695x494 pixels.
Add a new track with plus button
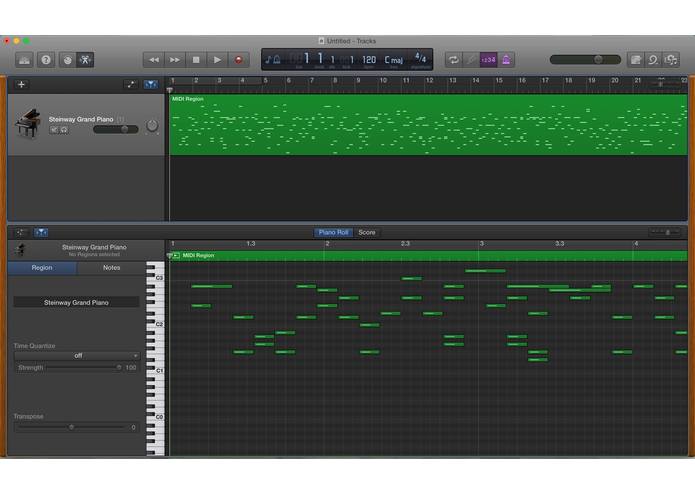21,84
